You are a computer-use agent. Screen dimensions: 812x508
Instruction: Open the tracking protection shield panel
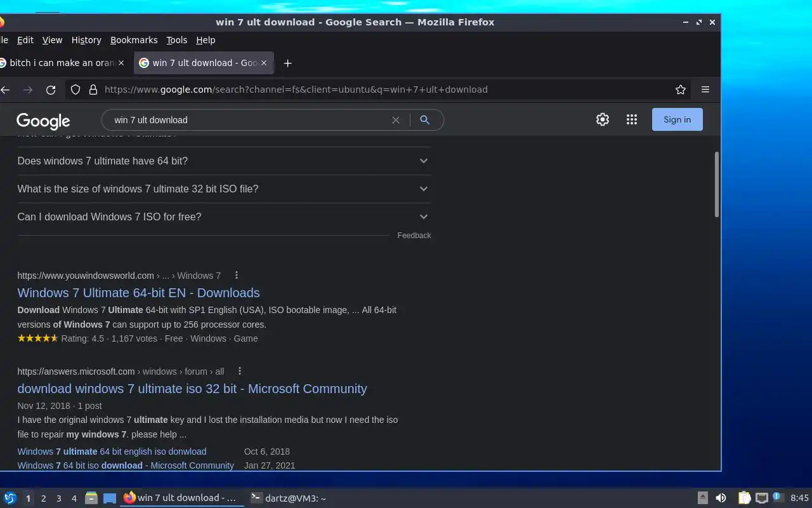click(75, 90)
